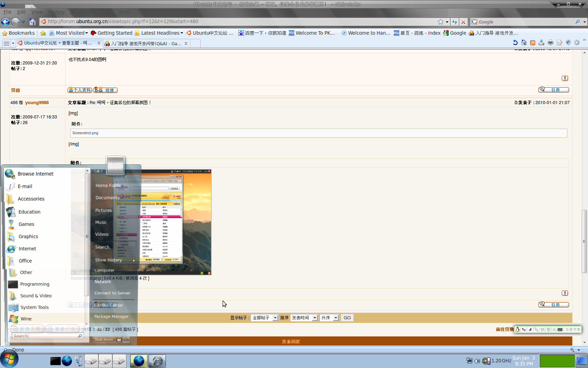
Task: Expand the bookmark star dropdown arrow
Action: 447,22
